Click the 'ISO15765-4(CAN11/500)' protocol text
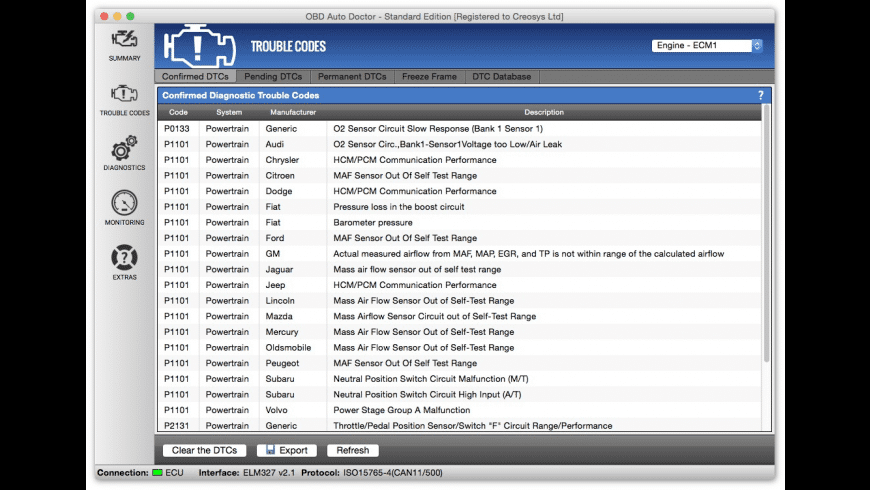 [x=393, y=473]
